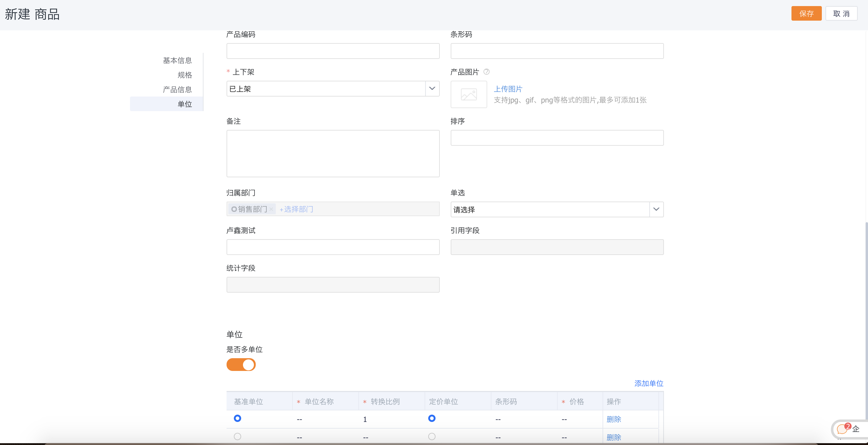Select first row 定价单位 radio button
This screenshot has height=445, width=868.
432,418
